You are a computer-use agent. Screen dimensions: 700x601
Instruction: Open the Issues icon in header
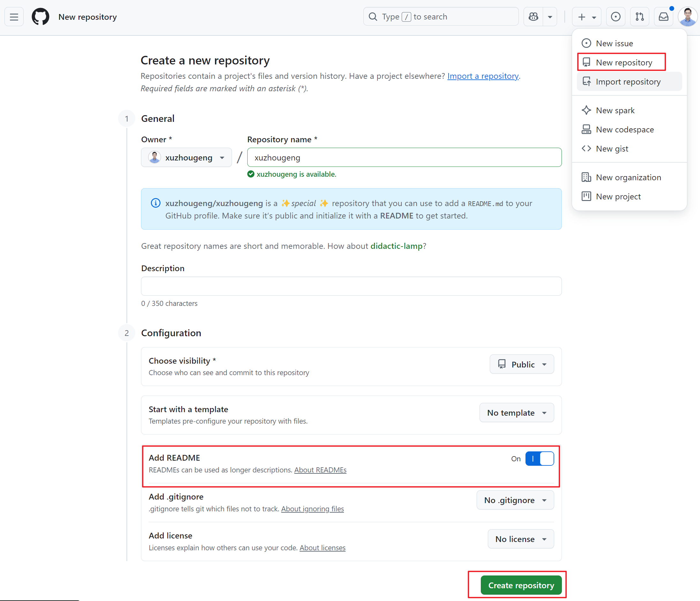point(615,17)
